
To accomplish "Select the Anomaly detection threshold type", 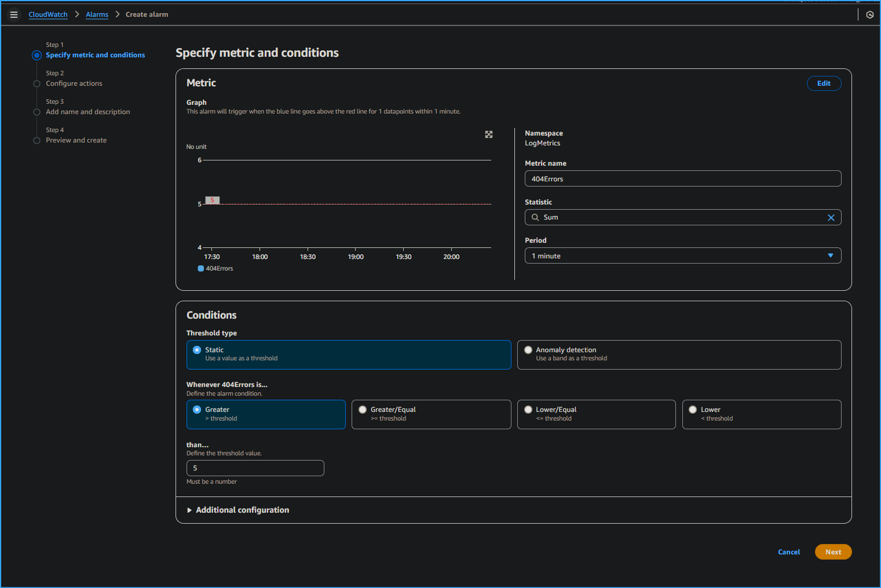I will coord(528,350).
